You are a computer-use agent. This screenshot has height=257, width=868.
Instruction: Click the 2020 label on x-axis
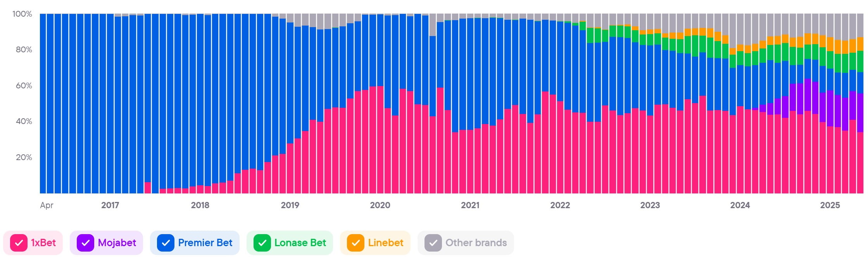(380, 205)
